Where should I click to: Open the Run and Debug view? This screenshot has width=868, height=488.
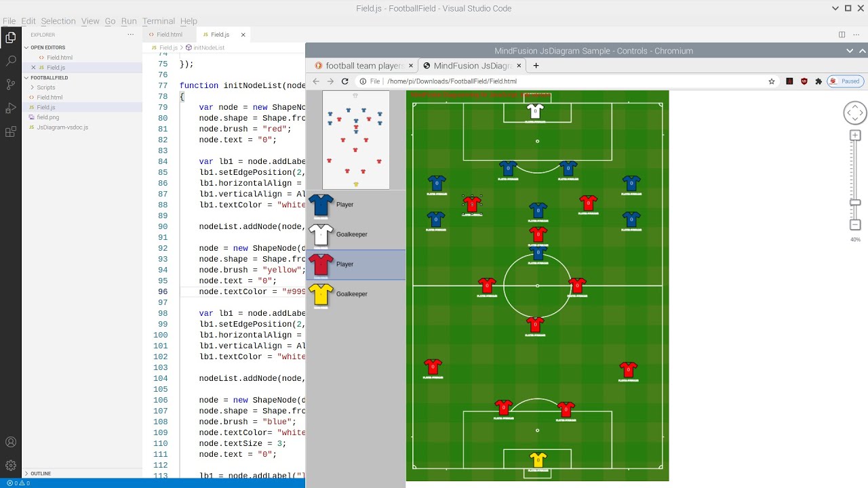(x=11, y=108)
